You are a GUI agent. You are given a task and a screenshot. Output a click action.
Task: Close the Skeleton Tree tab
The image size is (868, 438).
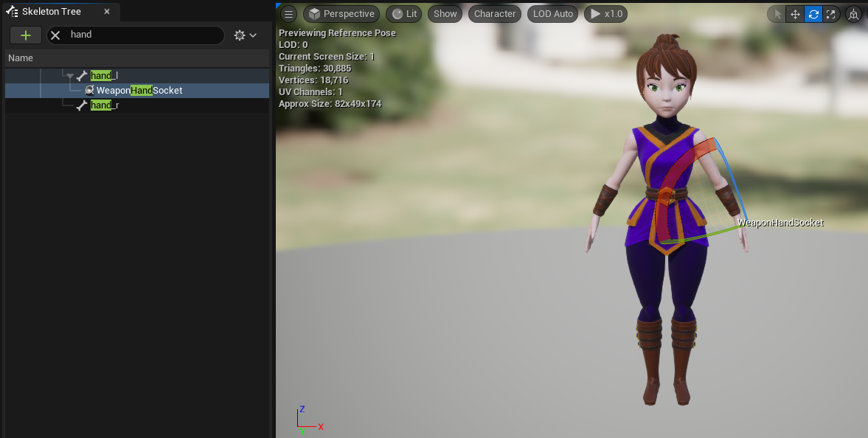click(107, 12)
